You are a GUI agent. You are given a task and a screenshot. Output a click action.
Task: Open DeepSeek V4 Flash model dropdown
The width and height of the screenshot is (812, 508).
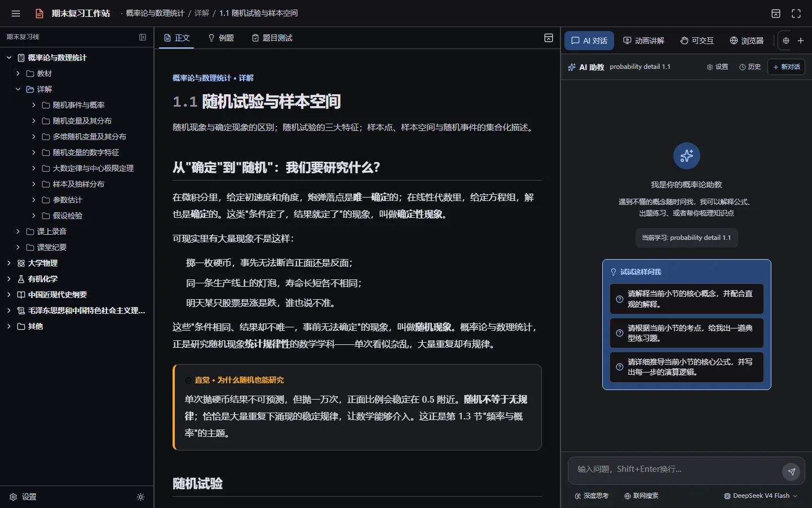(761, 496)
